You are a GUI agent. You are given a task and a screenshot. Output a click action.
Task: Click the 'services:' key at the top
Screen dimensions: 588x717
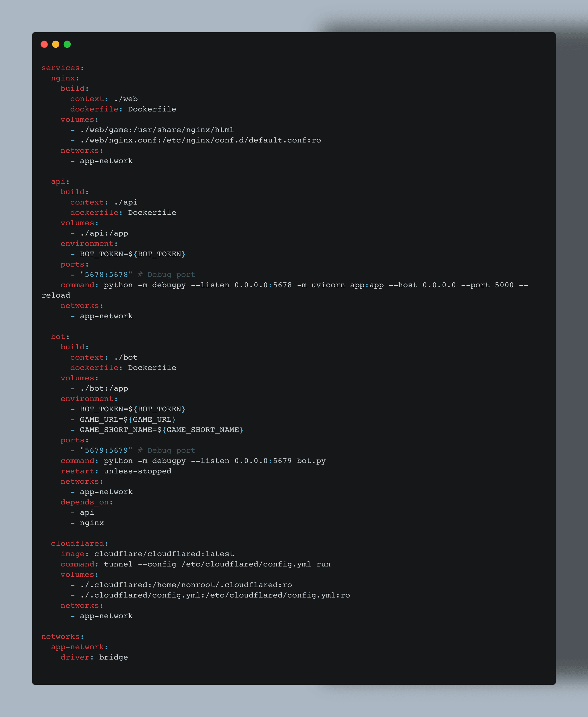pos(63,68)
